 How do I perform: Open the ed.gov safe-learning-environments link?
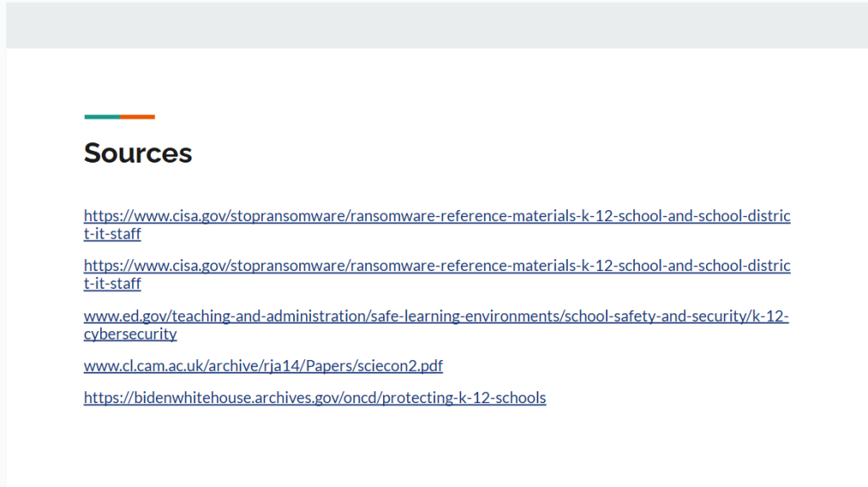[x=436, y=317]
